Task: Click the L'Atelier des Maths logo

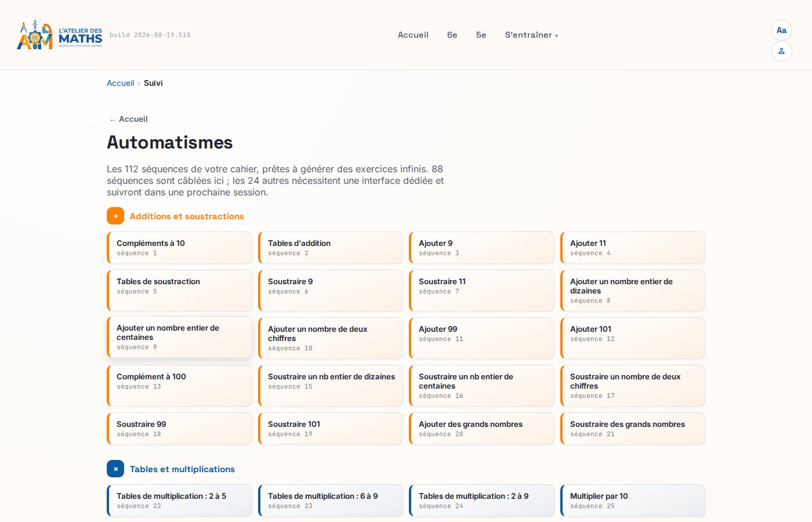Action: [59, 35]
